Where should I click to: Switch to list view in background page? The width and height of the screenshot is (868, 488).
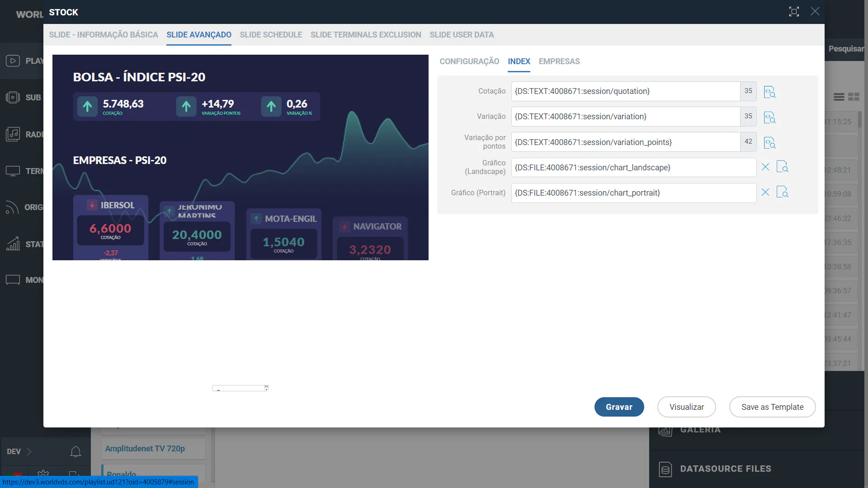click(839, 97)
